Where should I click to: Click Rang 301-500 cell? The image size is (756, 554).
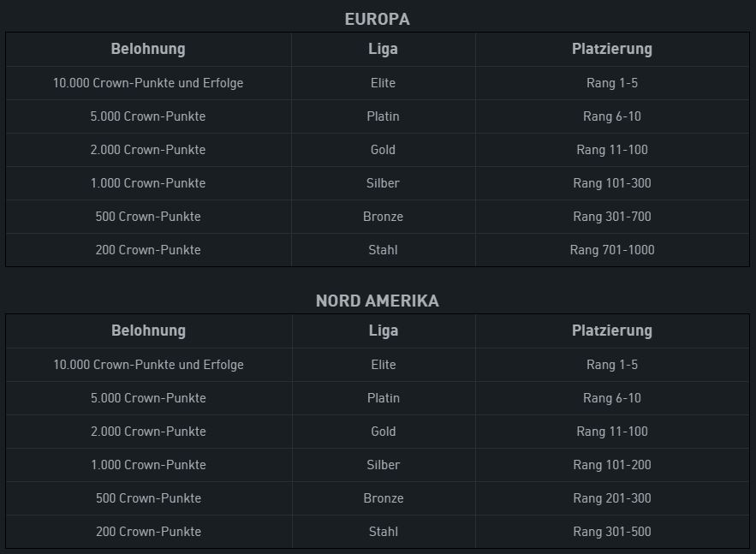pyautogui.click(x=612, y=532)
